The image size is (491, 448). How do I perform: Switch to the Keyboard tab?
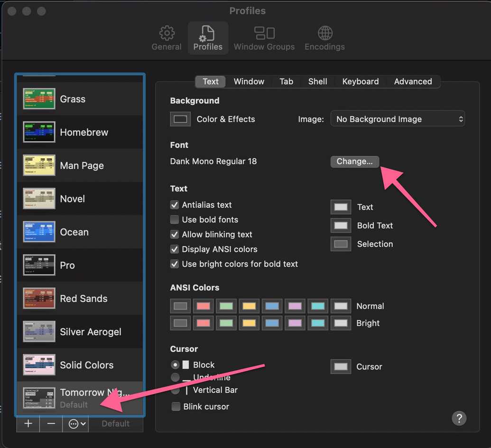click(361, 82)
